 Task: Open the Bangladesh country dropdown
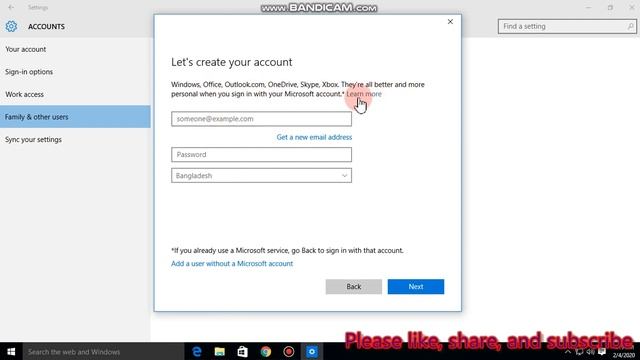point(261,176)
